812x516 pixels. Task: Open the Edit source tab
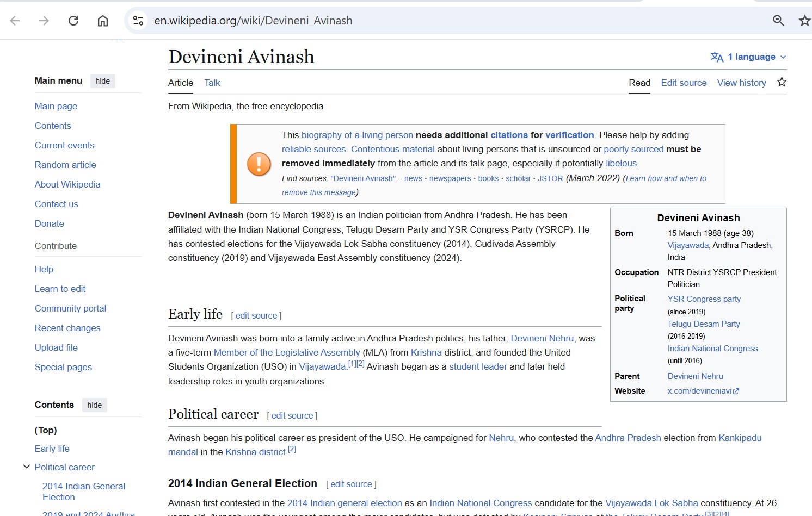pos(684,83)
